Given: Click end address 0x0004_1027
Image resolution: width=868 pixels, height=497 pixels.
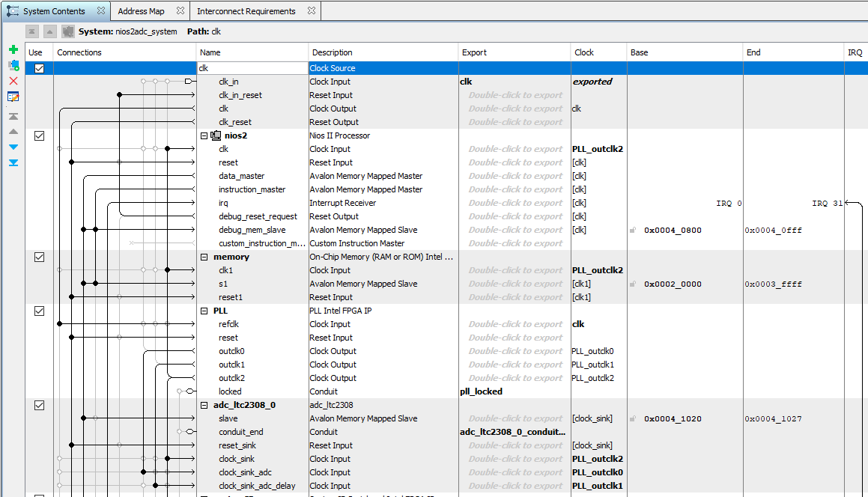Looking at the screenshot, I should (773, 419).
